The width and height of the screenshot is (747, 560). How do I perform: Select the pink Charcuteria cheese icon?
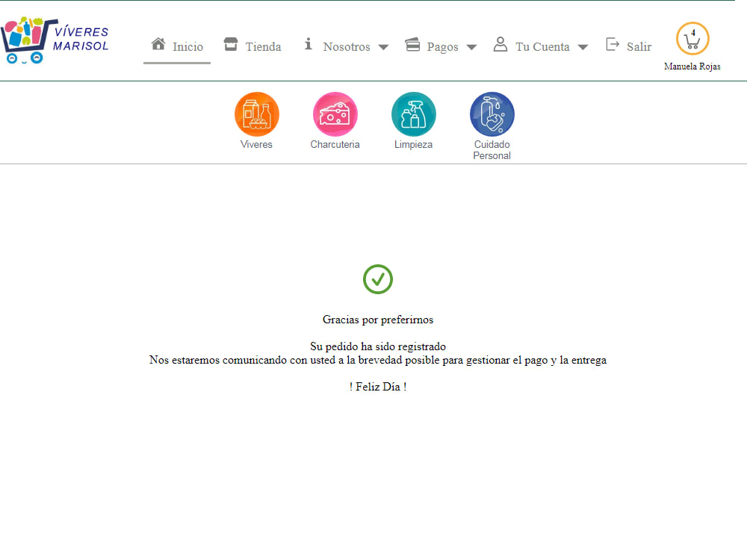pos(335,114)
